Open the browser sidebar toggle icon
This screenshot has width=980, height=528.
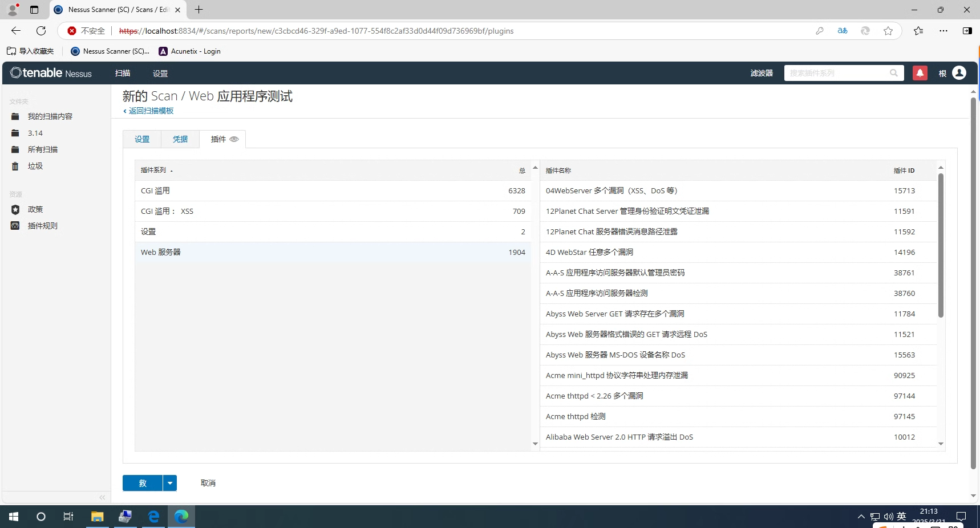967,31
